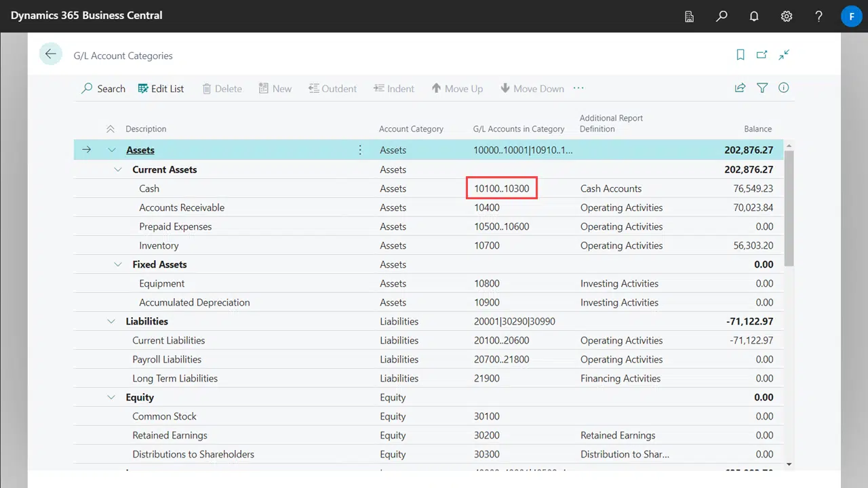Click the vertical scrollbar thumb

tap(789, 207)
